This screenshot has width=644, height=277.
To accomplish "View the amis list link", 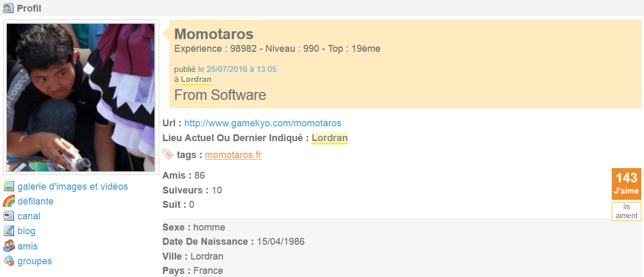I will pos(27,246).
